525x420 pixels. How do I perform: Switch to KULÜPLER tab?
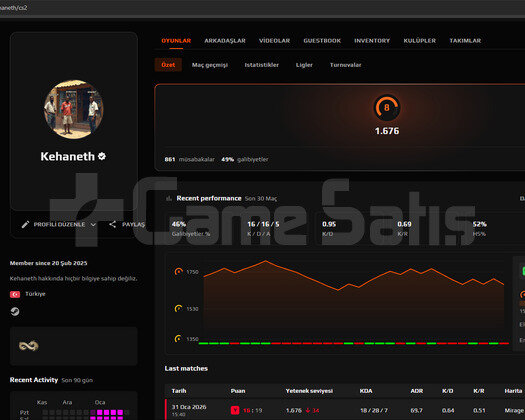[x=420, y=41]
